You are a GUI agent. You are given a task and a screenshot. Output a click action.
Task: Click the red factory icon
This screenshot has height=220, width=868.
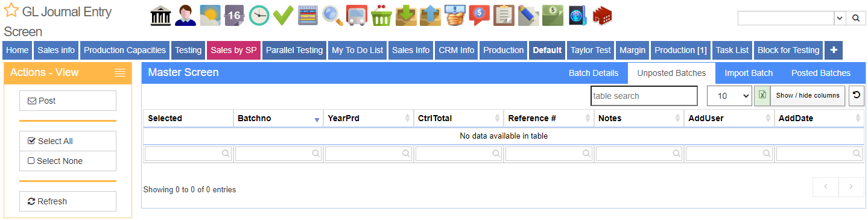[603, 16]
